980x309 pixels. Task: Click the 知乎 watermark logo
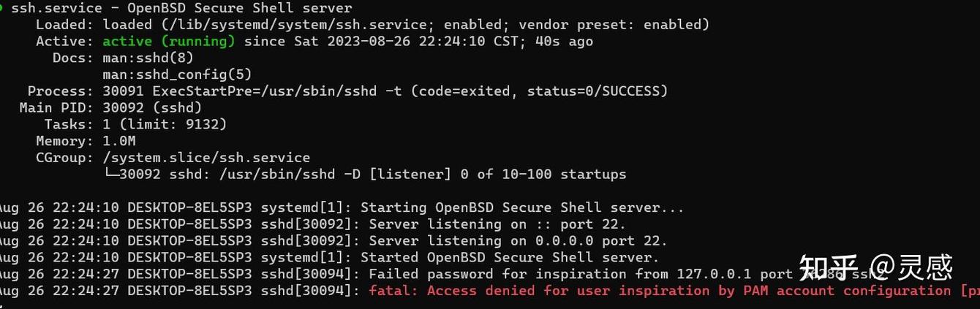point(828,268)
